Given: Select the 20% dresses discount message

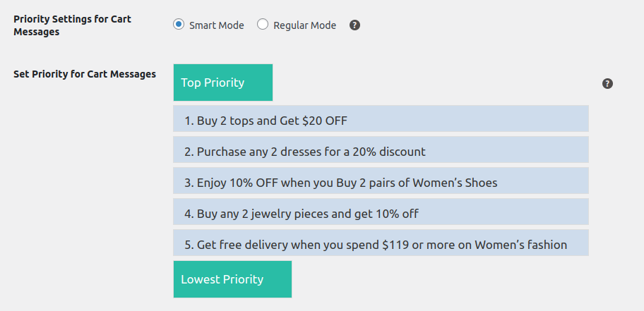Looking at the screenshot, I should tap(381, 150).
